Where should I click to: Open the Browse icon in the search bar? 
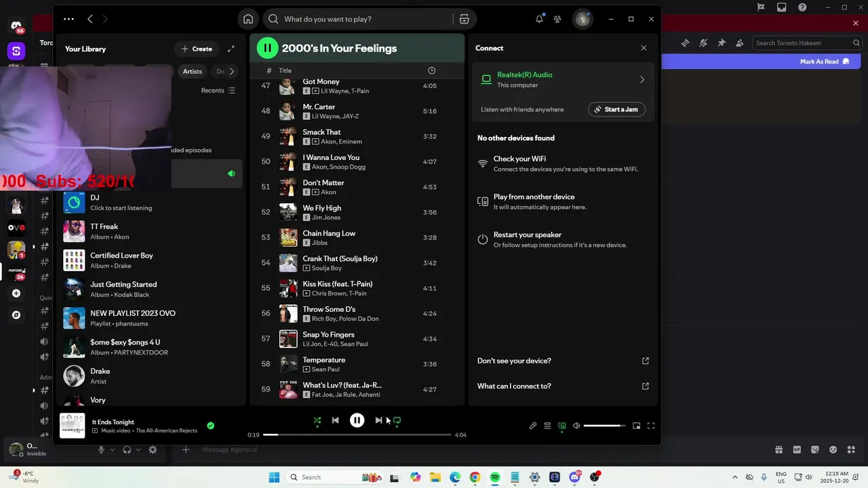click(x=465, y=19)
